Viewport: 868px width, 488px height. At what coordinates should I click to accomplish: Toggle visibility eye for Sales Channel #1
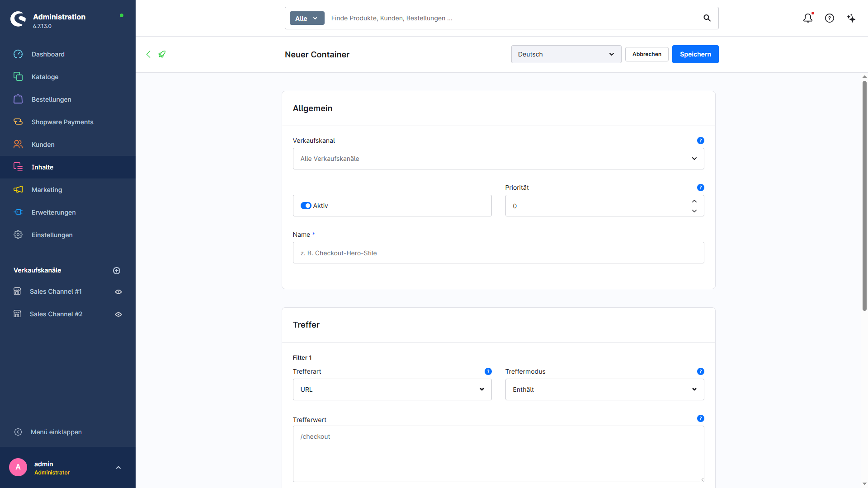118,292
